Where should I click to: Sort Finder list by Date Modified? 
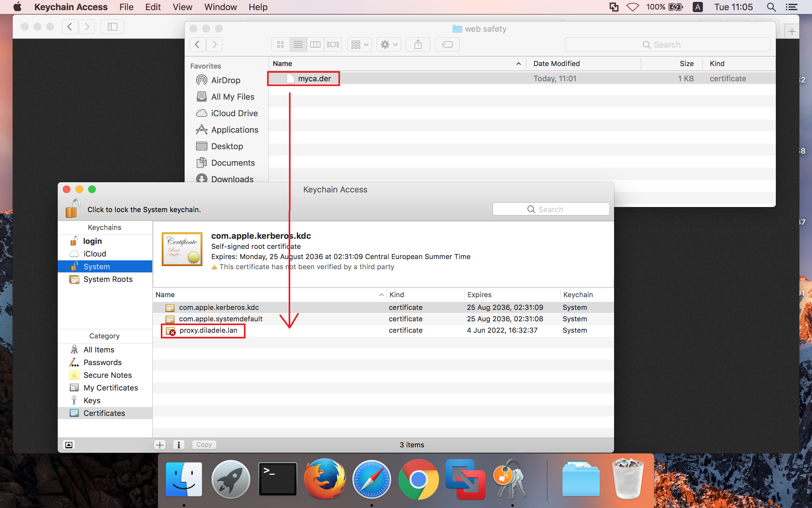click(584, 63)
